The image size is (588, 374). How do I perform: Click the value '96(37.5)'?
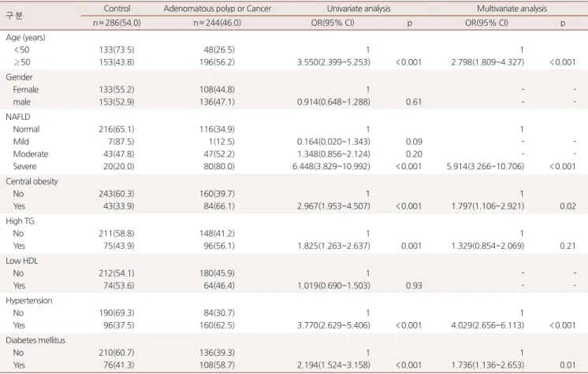pos(119,325)
